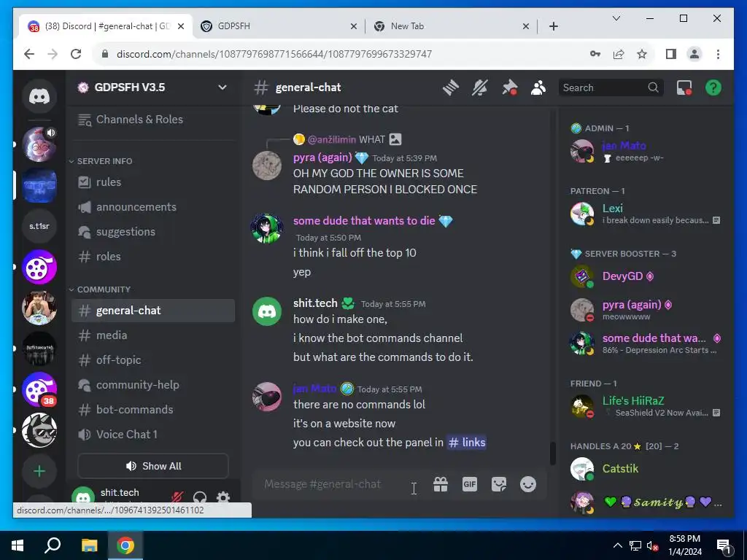Screen dimensions: 747x560
Task: Open jan Mato in ADMIN member list
Action: tap(646, 151)
